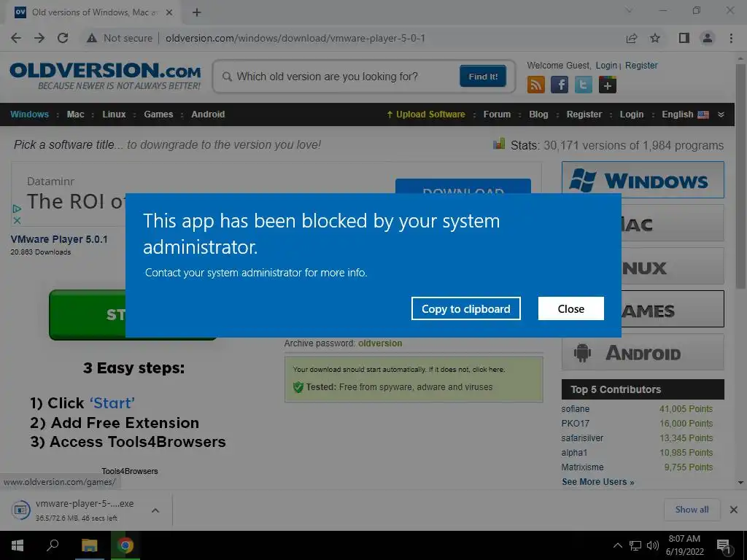
Task: Click the Games category banner
Action: tap(673, 309)
